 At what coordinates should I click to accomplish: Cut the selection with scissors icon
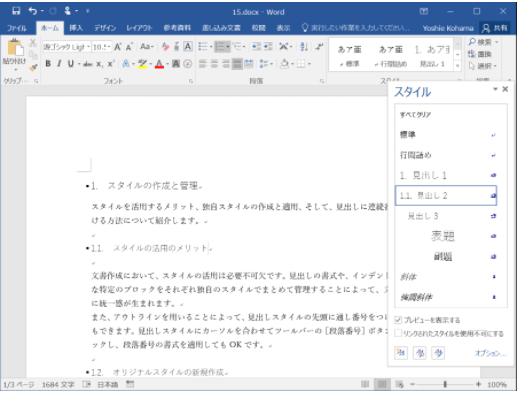[x=33, y=43]
